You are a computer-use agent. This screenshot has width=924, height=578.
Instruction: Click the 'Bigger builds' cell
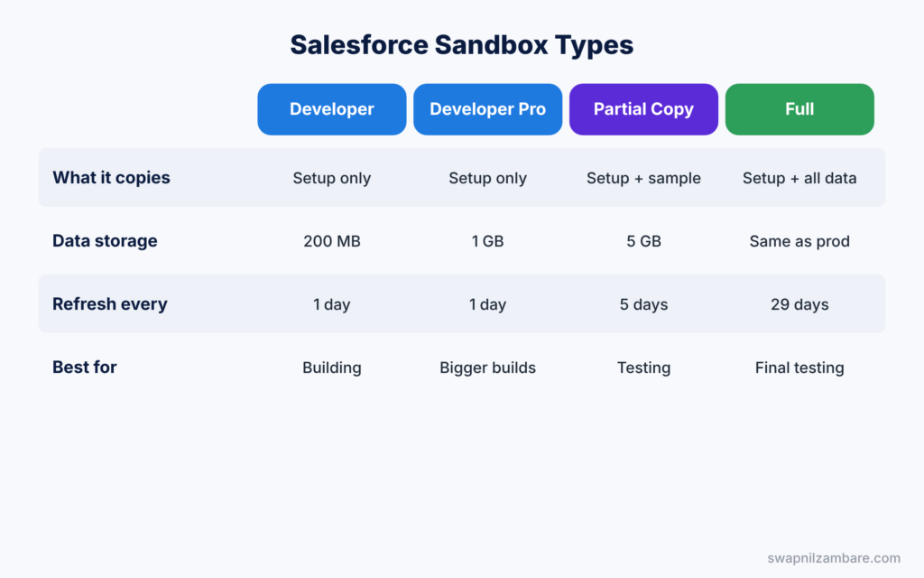click(488, 368)
